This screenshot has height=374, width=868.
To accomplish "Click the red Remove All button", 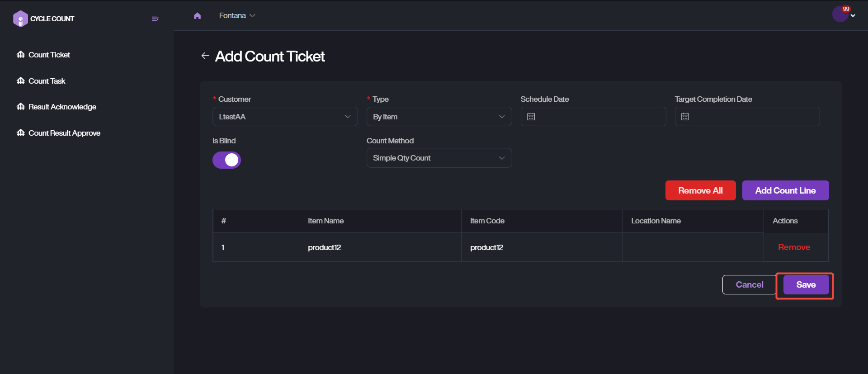I will coord(700,190).
